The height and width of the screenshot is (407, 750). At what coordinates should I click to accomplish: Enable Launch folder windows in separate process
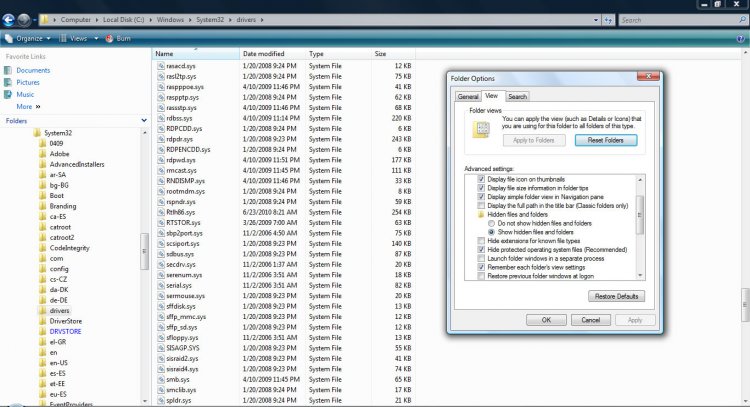(481, 259)
